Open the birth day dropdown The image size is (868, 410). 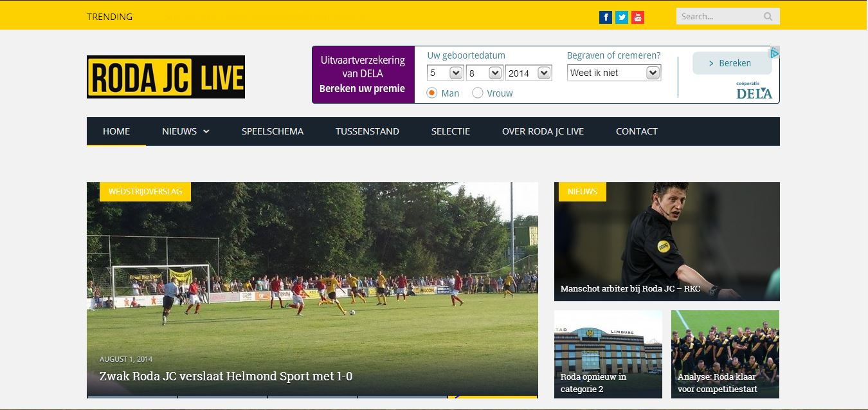pos(446,73)
